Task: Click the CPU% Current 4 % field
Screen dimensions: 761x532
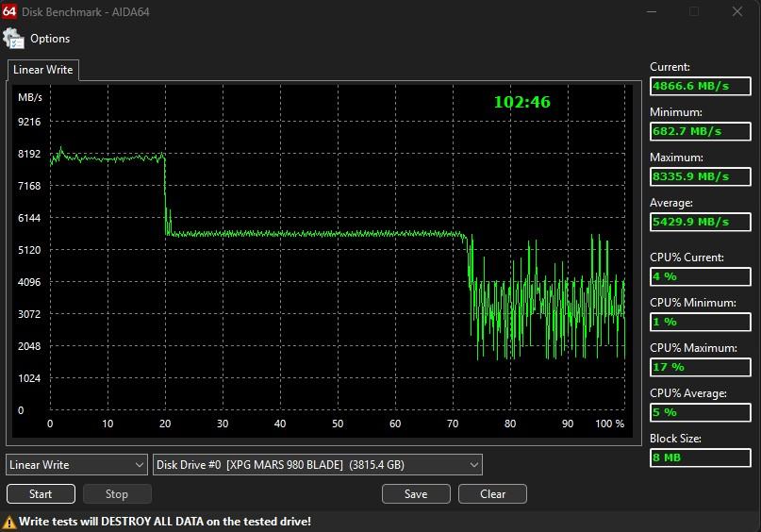Action: tap(701, 276)
